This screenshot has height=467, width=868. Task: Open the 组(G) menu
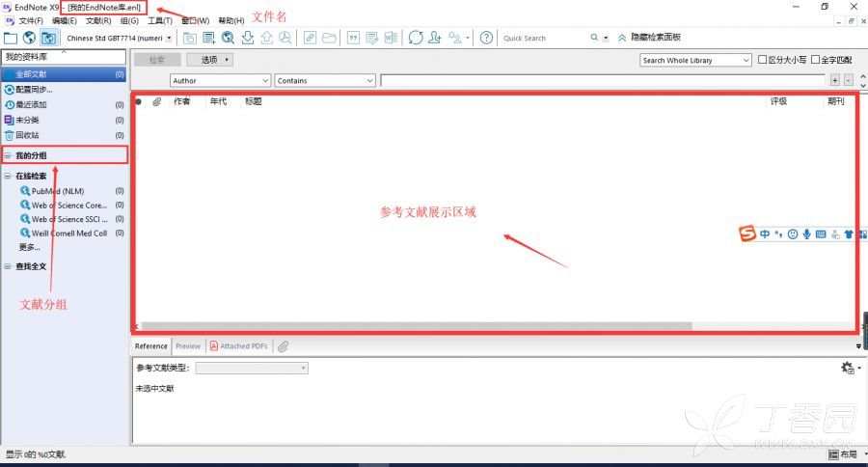(x=129, y=20)
